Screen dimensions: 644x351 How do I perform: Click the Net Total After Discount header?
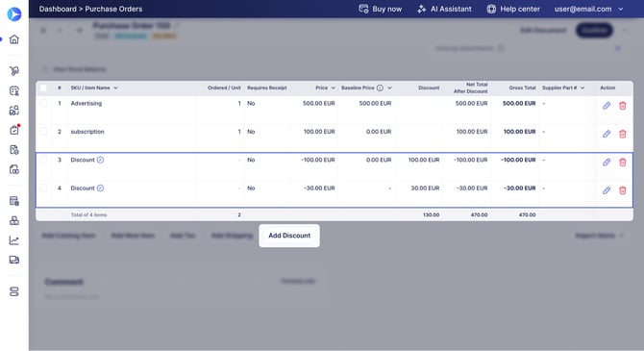coord(471,88)
